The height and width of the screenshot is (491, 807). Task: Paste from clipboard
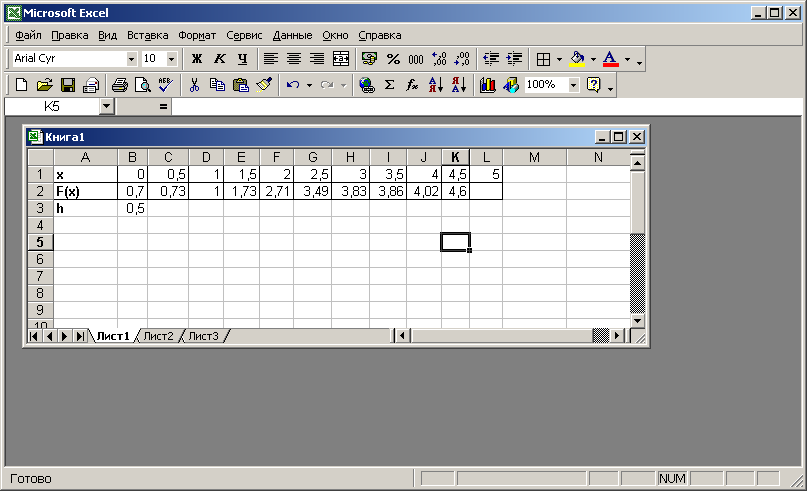pyautogui.click(x=240, y=84)
